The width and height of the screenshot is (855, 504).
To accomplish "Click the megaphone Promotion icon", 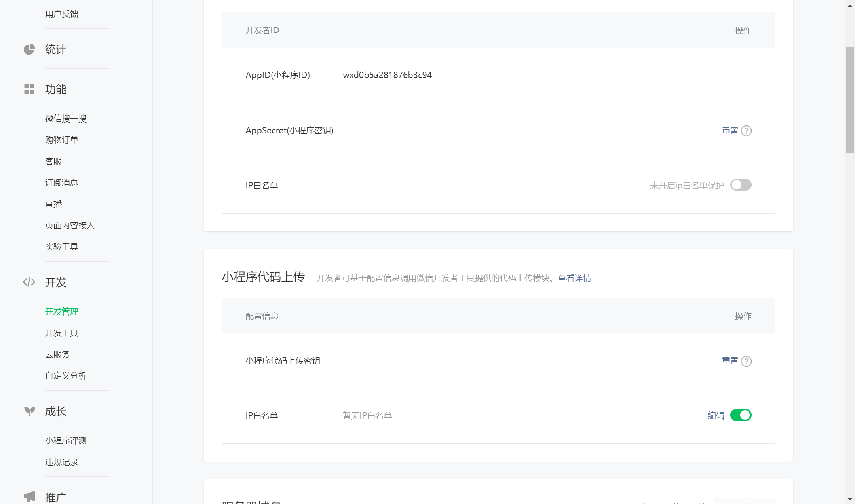I will coord(29,496).
